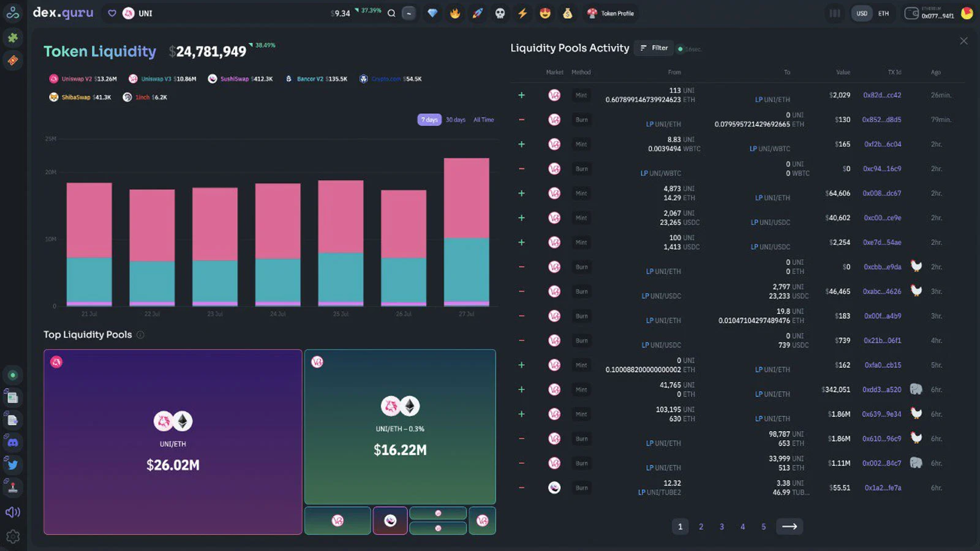
Task: Toggle Bancor V2 legend entry
Action: click(316, 79)
